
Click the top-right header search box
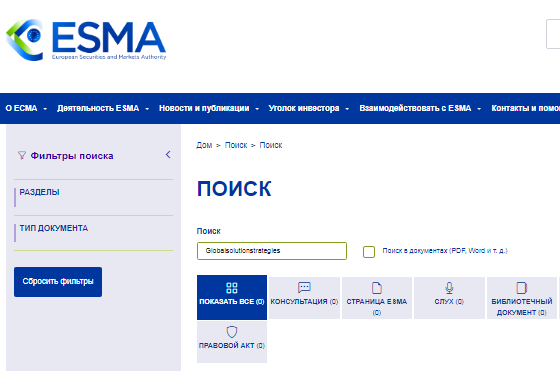(x=553, y=34)
